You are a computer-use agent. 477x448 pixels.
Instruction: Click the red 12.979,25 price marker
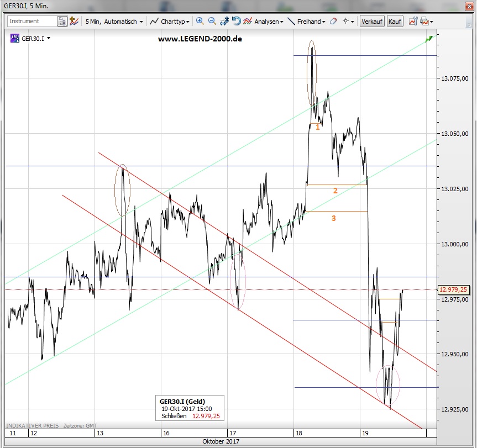point(453,289)
